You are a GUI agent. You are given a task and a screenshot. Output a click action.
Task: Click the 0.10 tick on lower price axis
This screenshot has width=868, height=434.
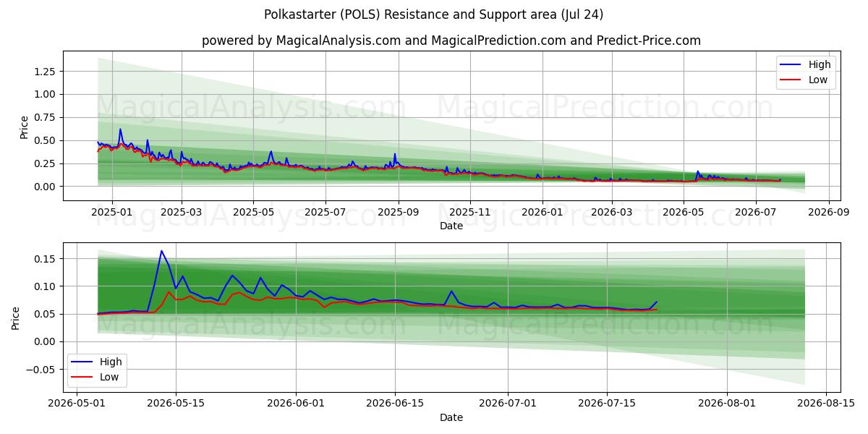tap(45, 286)
